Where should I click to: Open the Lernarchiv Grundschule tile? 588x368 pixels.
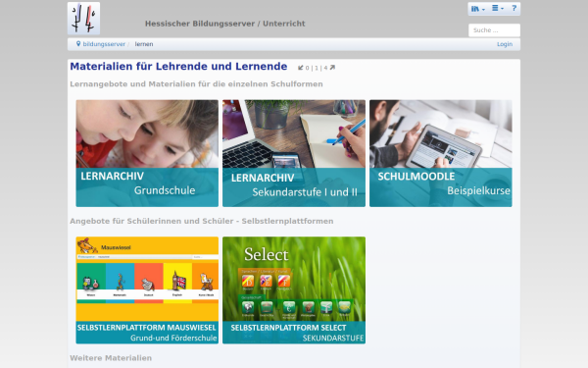coord(147,153)
